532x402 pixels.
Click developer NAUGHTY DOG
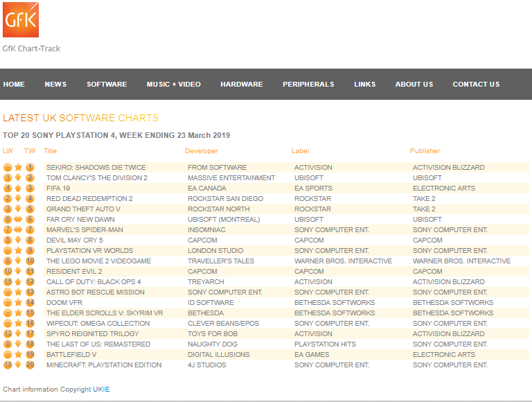coord(213,344)
